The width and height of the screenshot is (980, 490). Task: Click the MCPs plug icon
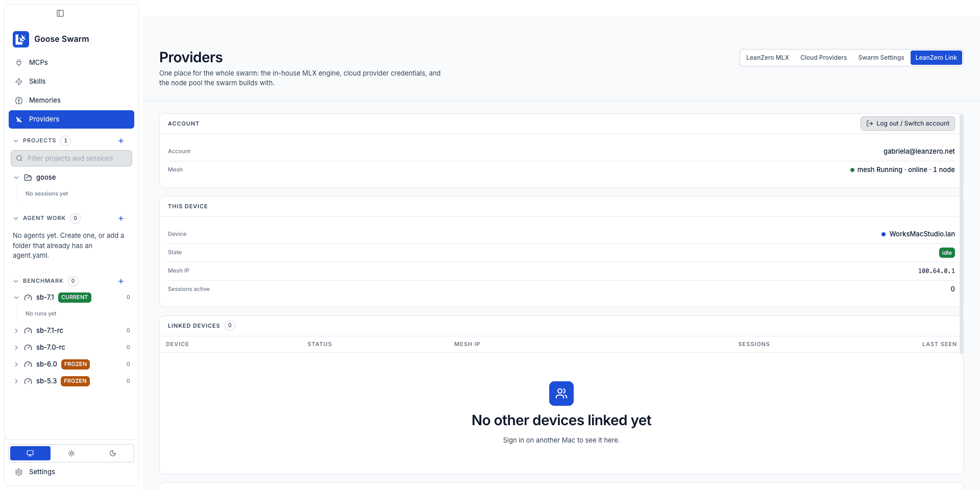pyautogui.click(x=19, y=63)
